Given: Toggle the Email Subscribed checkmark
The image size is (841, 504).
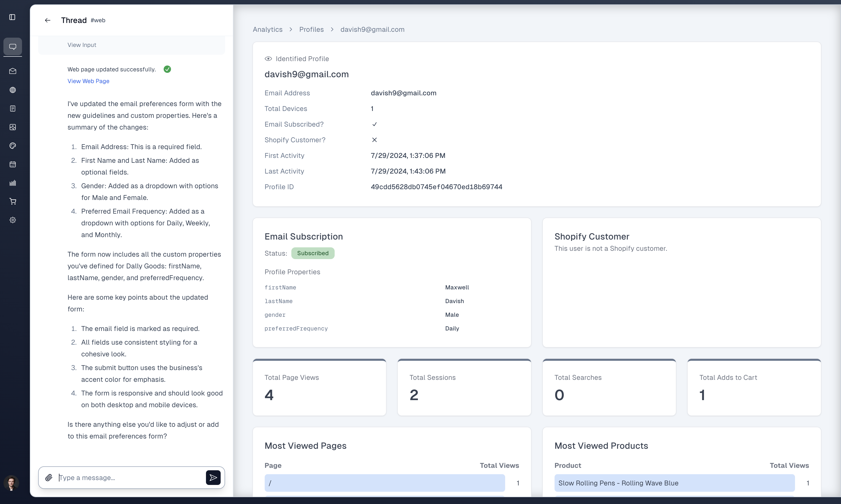Looking at the screenshot, I should (x=375, y=124).
